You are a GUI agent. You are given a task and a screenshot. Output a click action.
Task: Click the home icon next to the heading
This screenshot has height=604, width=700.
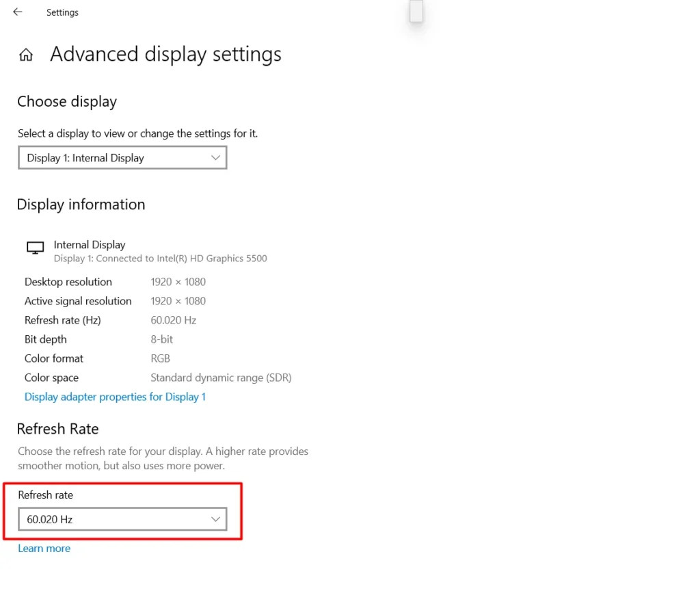point(25,54)
